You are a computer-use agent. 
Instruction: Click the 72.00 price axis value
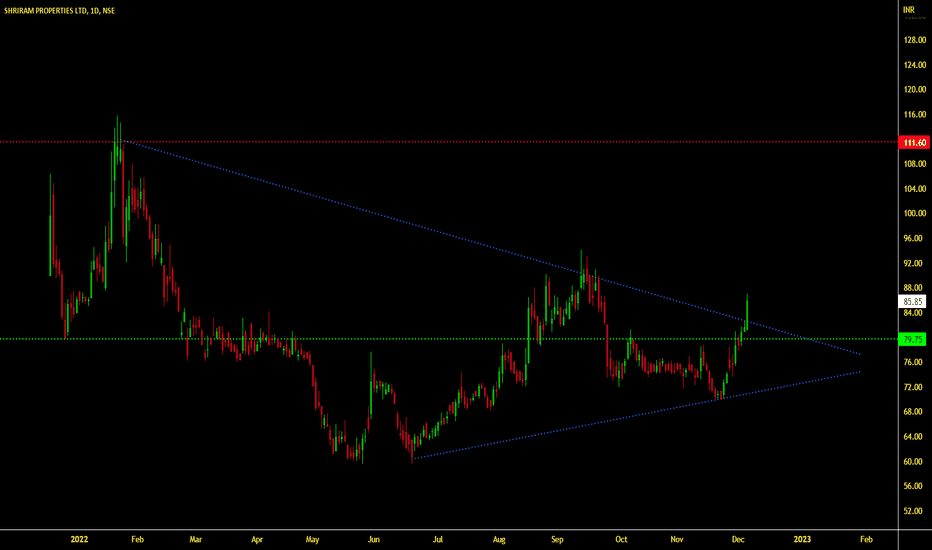pyautogui.click(x=913, y=387)
